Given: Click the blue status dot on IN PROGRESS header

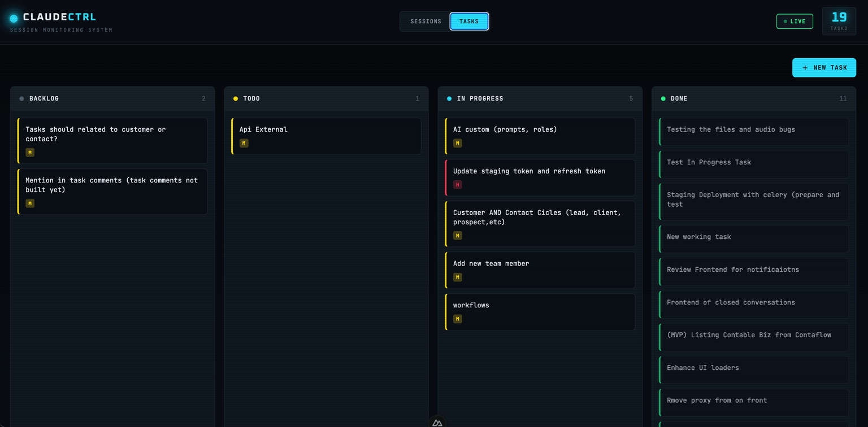Looking at the screenshot, I should (x=449, y=98).
